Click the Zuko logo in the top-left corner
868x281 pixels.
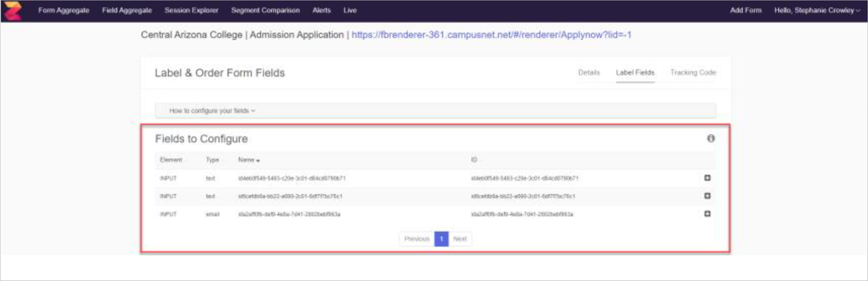click(x=12, y=11)
